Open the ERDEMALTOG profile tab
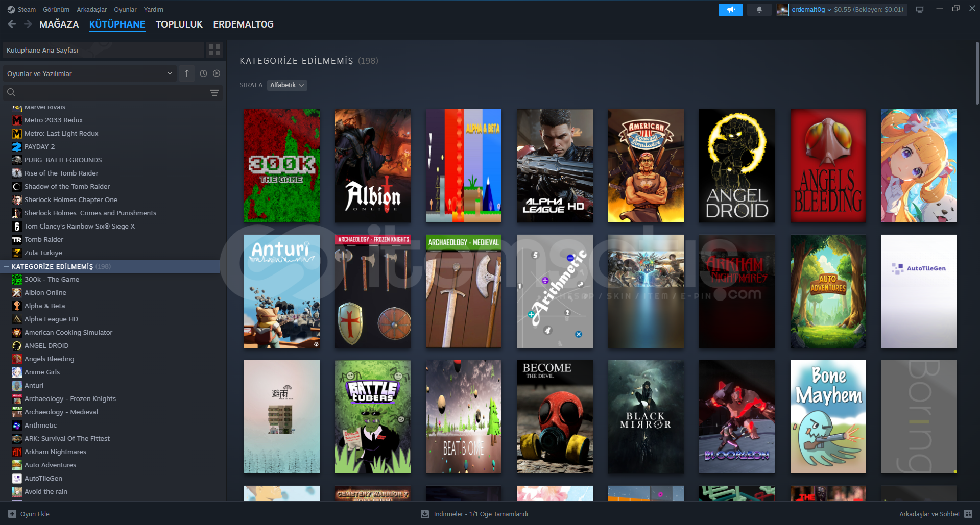980x525 pixels. pos(243,24)
